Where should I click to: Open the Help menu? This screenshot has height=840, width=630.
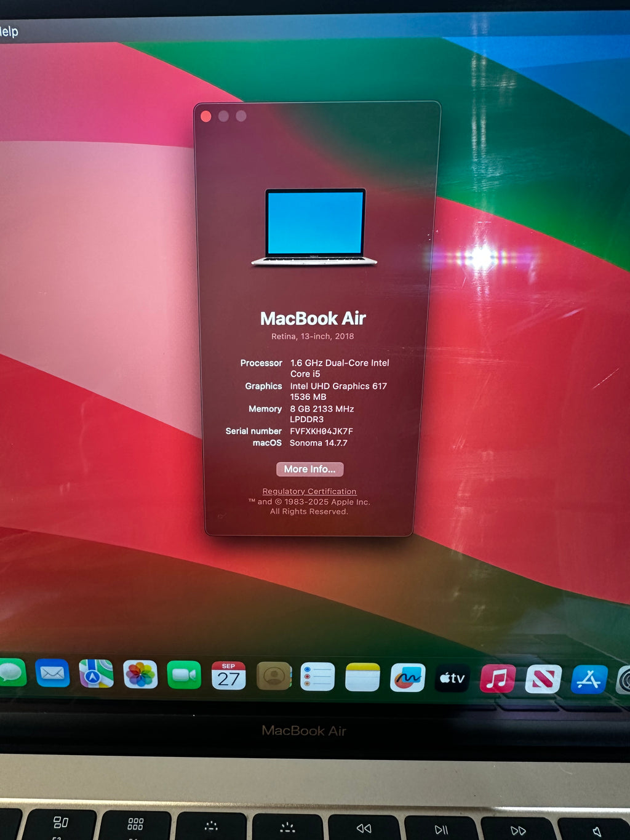click(9, 31)
